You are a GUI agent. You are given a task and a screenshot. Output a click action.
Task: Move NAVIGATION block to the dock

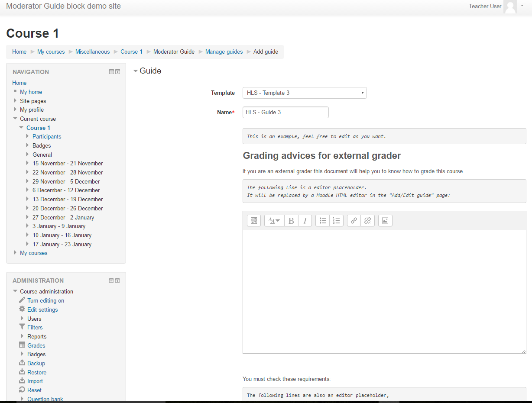pyautogui.click(x=117, y=71)
